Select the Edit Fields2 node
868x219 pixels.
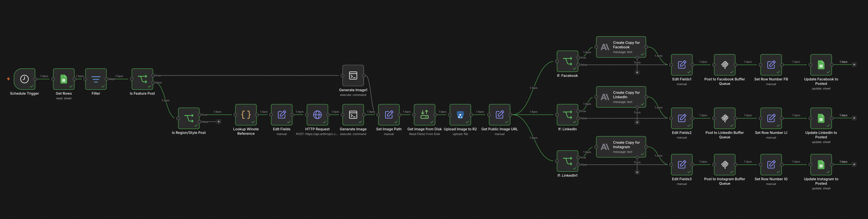[682, 119]
